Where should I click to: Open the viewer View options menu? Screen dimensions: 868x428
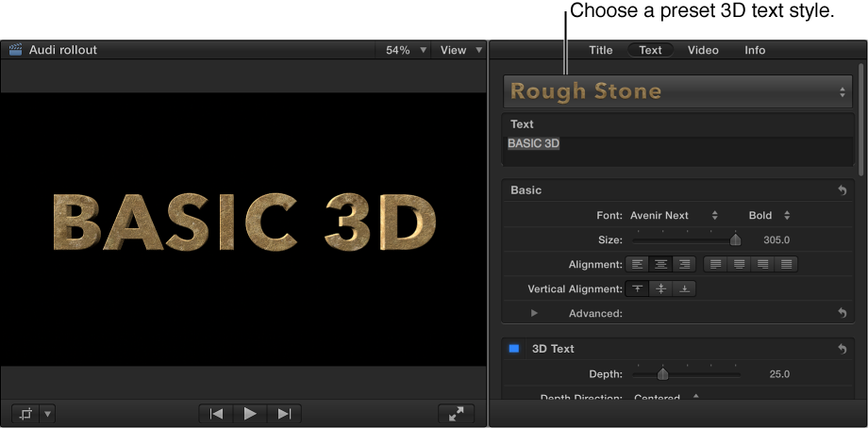460,50
